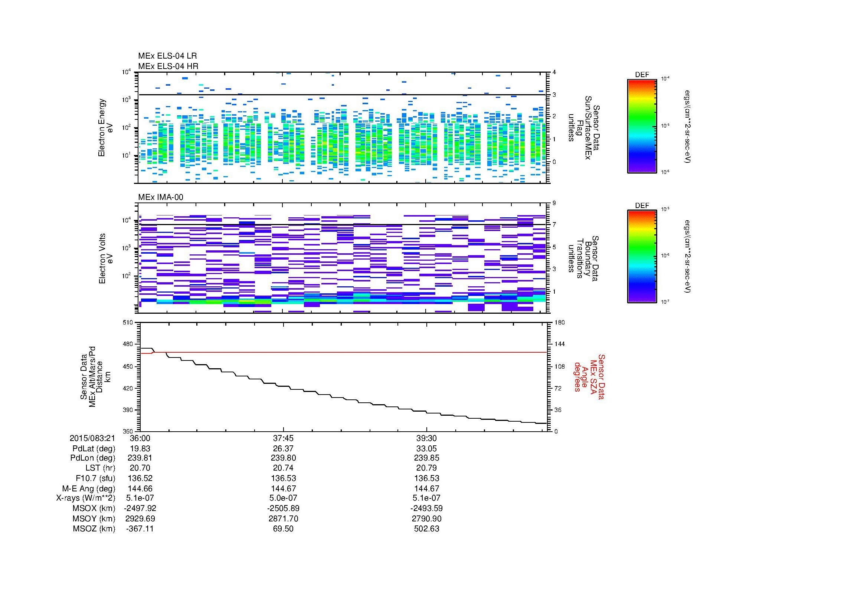This screenshot has width=868, height=613.
Task: Click the 180 SZA axis tick
Action: tap(560, 322)
